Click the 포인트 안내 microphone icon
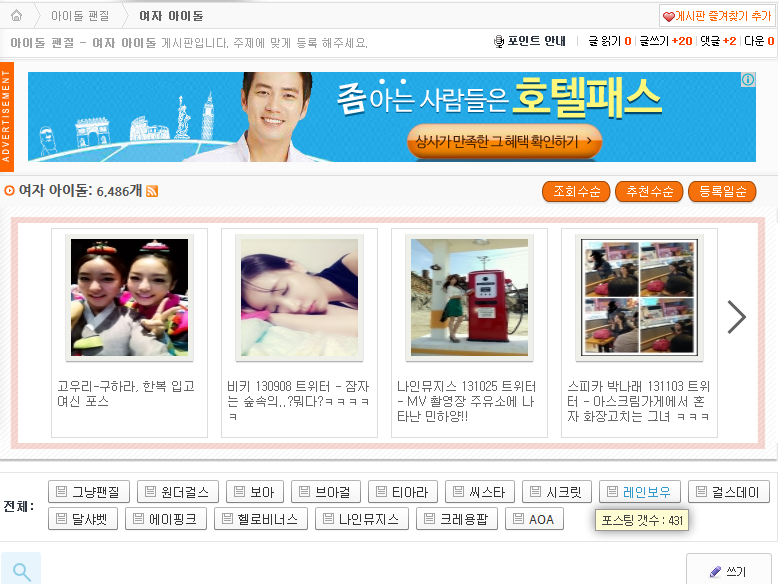The width and height of the screenshot is (779, 584). point(498,41)
